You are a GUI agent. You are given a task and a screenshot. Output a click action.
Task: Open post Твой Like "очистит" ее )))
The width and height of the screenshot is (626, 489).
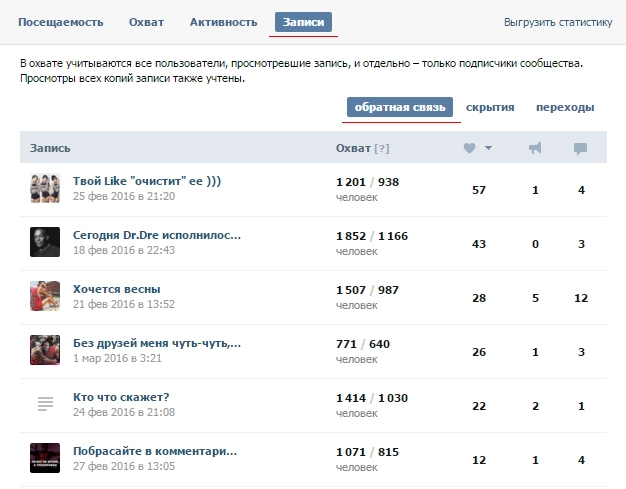(147, 181)
